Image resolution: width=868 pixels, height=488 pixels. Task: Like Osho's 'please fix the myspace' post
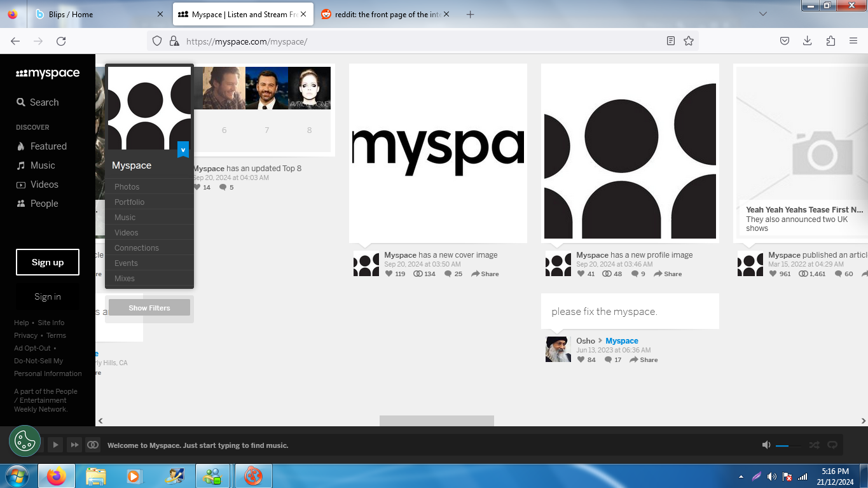[581, 359]
